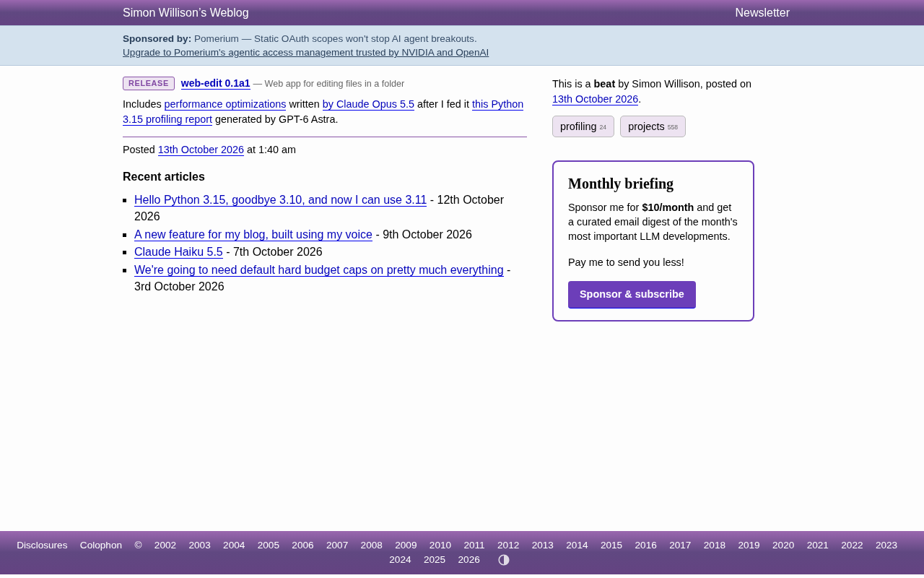Viewport: 924px width, 578px height.
Task: Select the projects tag
Action: [653, 126]
